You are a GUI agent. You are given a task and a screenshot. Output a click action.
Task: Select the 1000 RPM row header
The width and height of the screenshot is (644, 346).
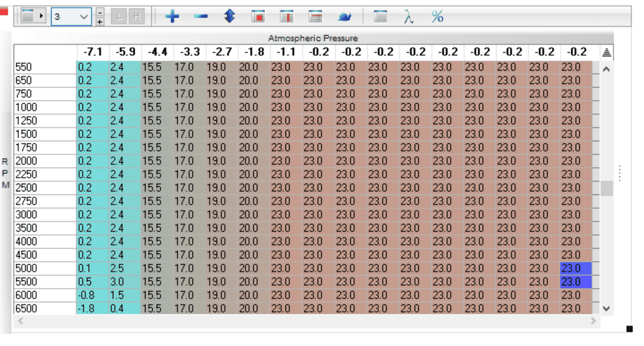click(x=45, y=107)
